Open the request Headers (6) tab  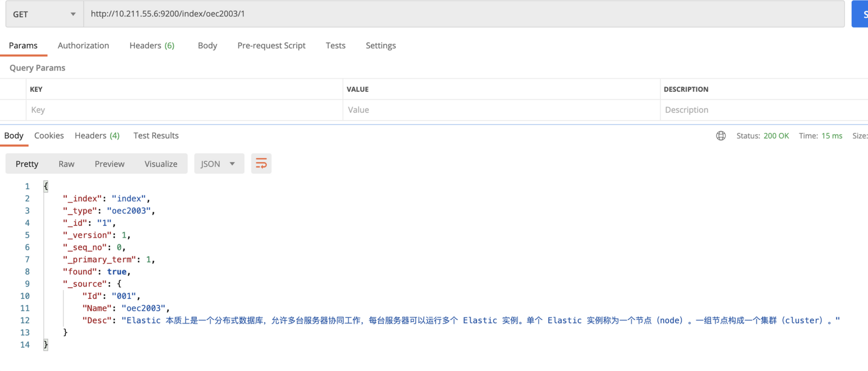[x=152, y=45]
